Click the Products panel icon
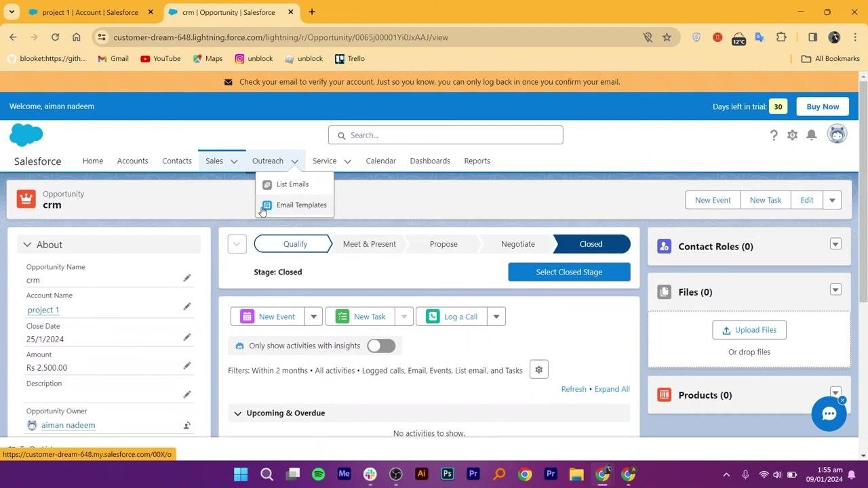 (664, 394)
